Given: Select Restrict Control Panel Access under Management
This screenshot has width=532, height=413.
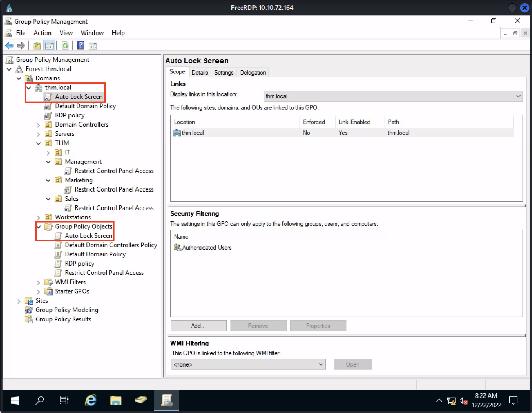Looking at the screenshot, I should pos(114,171).
